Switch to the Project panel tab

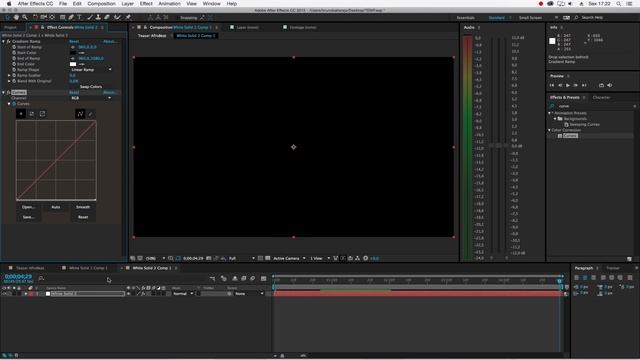(11, 27)
